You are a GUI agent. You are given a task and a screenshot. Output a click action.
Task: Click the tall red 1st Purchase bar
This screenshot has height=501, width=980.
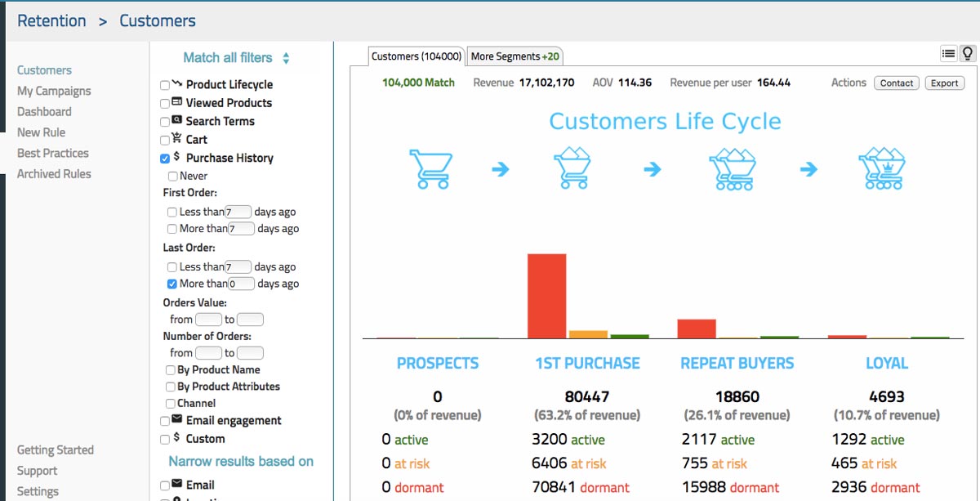click(546, 295)
